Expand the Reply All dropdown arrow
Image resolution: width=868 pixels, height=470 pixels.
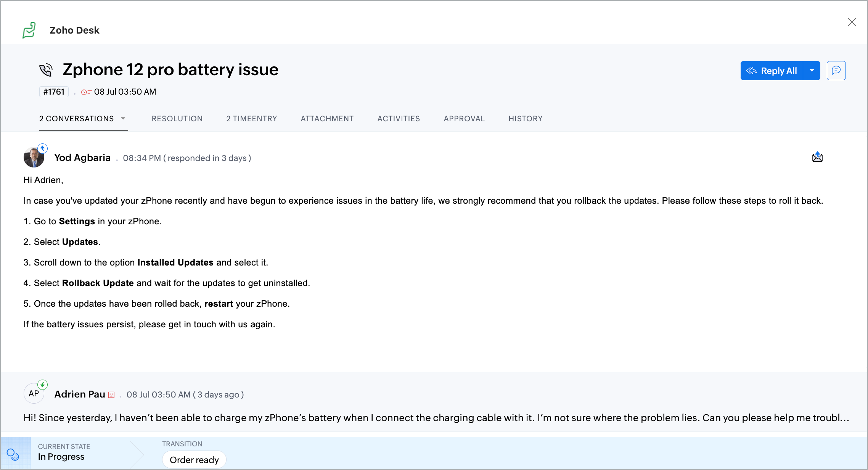coord(812,71)
